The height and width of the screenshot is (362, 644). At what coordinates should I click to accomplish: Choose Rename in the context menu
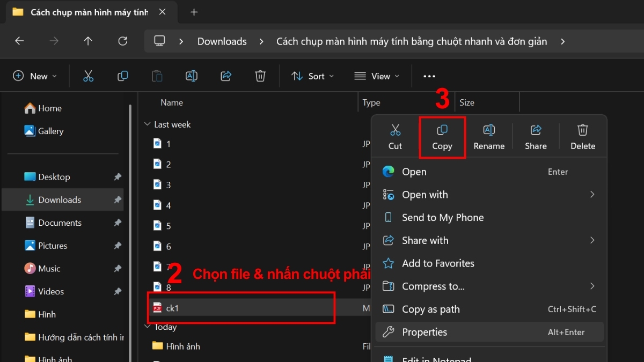489,137
